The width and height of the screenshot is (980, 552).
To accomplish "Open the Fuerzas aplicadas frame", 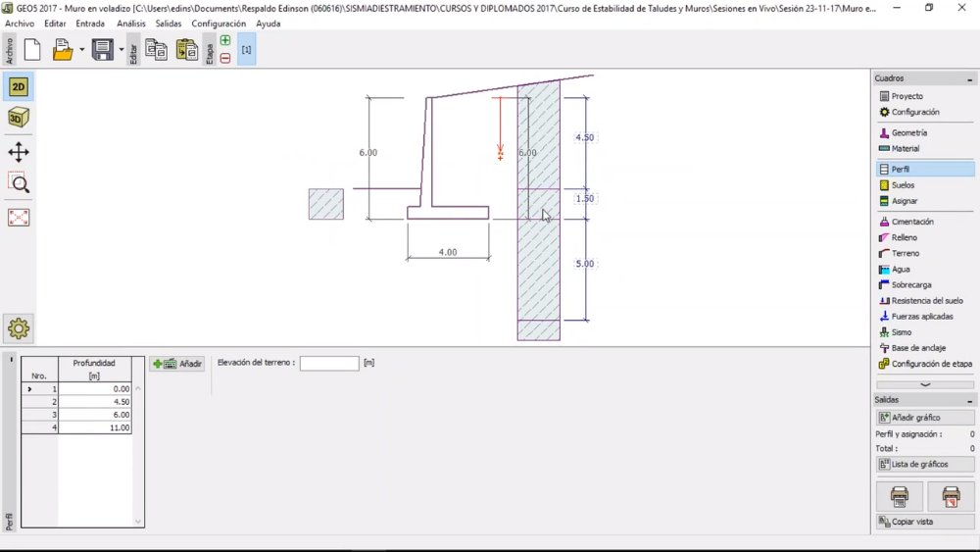I will 924,317.
